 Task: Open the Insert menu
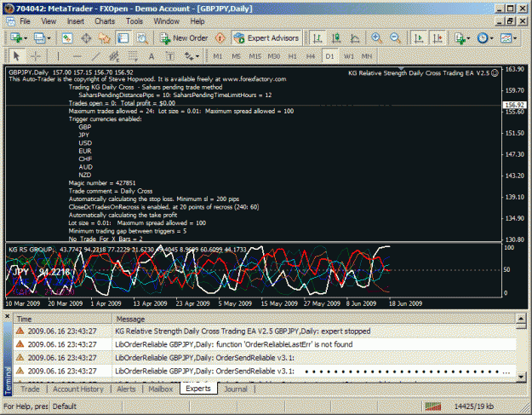click(x=75, y=21)
